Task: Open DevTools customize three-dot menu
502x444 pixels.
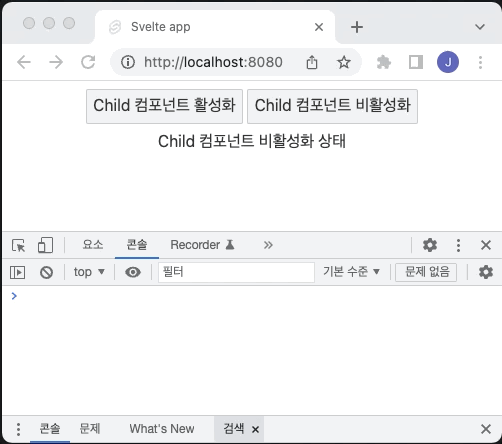Action: (x=458, y=245)
